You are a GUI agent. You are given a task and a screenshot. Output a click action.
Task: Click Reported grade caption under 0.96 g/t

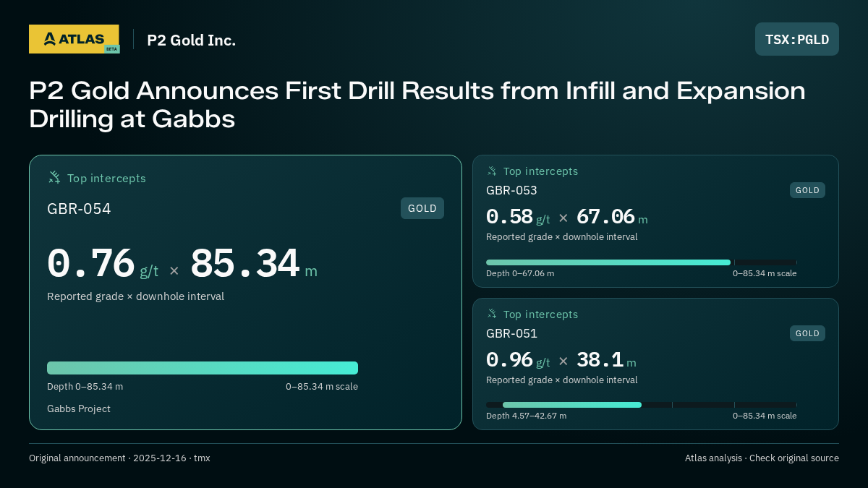pos(561,380)
